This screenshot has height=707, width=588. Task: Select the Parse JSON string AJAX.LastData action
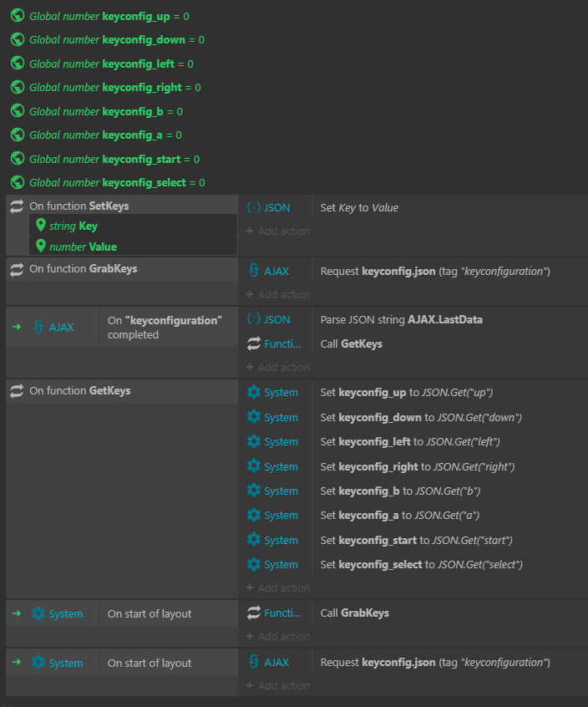(x=401, y=320)
